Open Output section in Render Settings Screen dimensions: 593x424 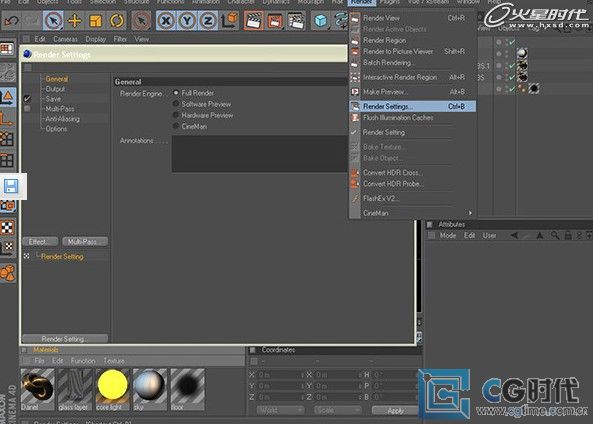[x=55, y=89]
